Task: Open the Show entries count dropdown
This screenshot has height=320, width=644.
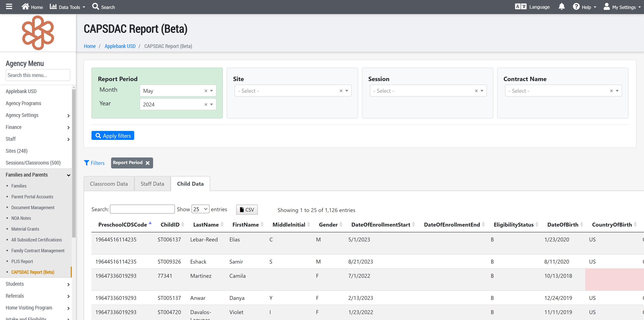Action: (201, 209)
